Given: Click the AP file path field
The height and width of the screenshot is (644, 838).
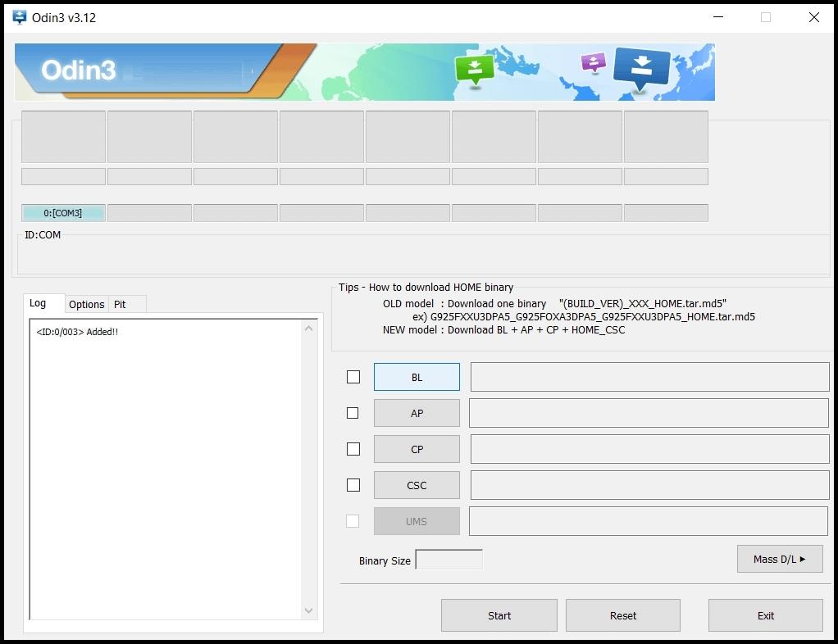Looking at the screenshot, I should coord(649,413).
